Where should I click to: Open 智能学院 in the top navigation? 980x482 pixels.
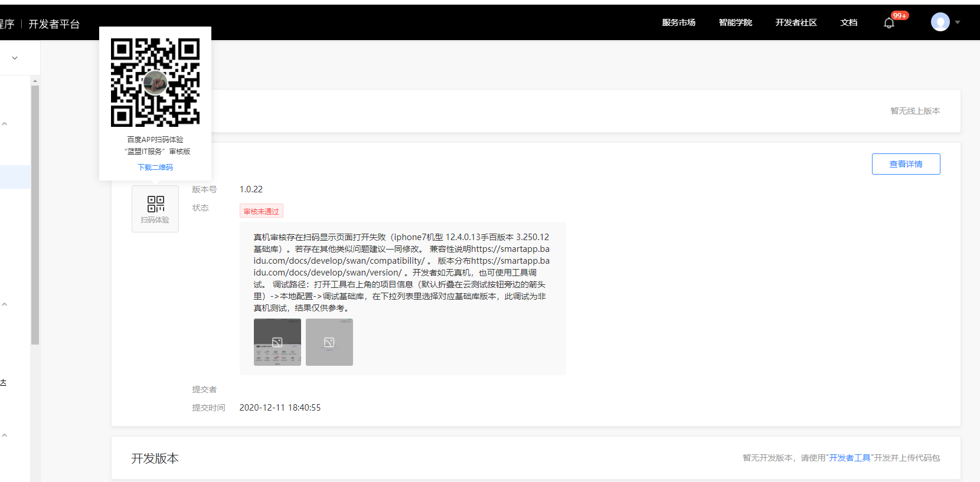click(x=736, y=22)
